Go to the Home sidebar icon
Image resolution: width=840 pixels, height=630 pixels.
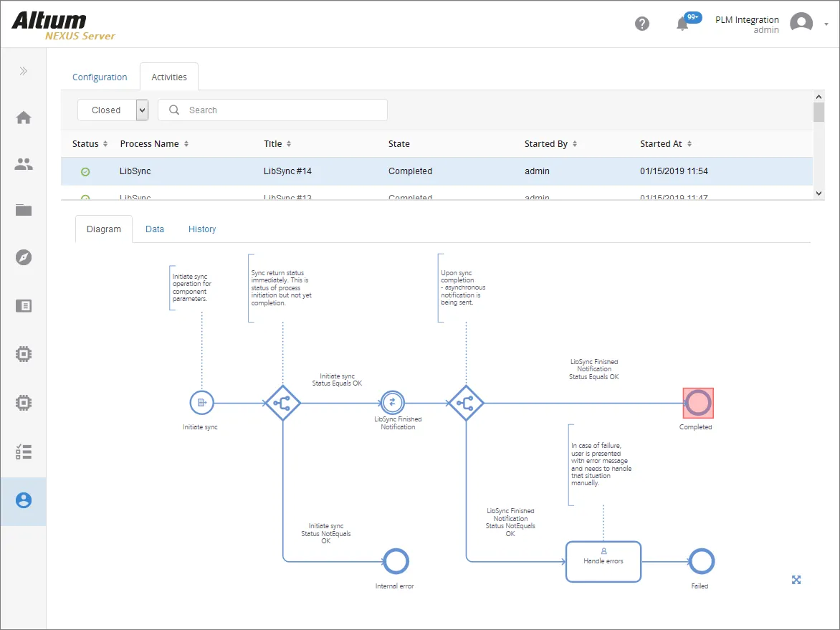[x=24, y=118]
